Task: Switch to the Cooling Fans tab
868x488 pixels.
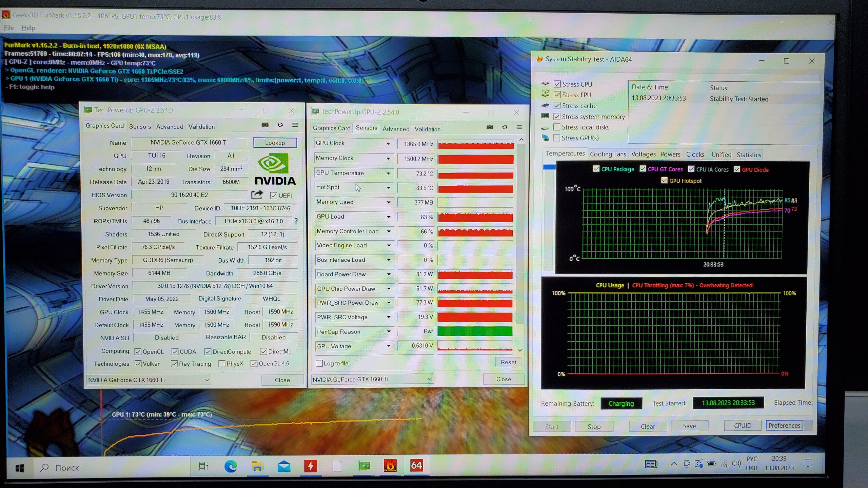Action: coord(608,154)
